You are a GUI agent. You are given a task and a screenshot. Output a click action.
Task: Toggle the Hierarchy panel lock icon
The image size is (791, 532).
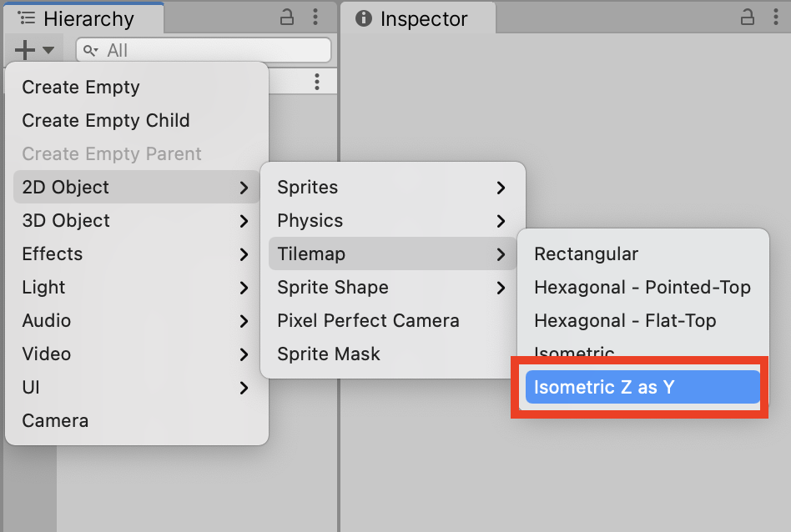pyautogui.click(x=287, y=18)
